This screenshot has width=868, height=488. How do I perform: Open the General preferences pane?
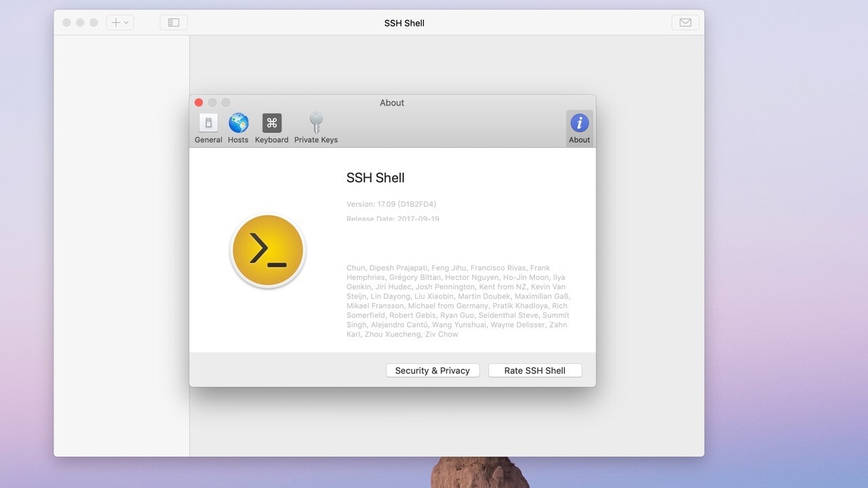(x=208, y=129)
